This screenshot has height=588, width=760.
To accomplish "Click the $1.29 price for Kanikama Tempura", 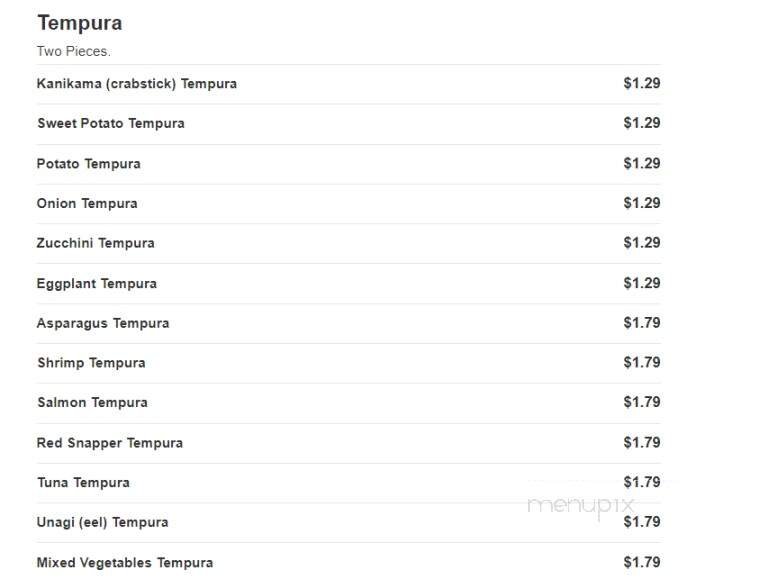I will pyautogui.click(x=641, y=84).
